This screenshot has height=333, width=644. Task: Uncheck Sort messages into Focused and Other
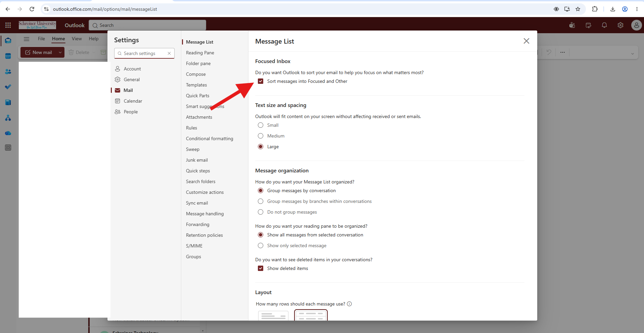pyautogui.click(x=261, y=81)
